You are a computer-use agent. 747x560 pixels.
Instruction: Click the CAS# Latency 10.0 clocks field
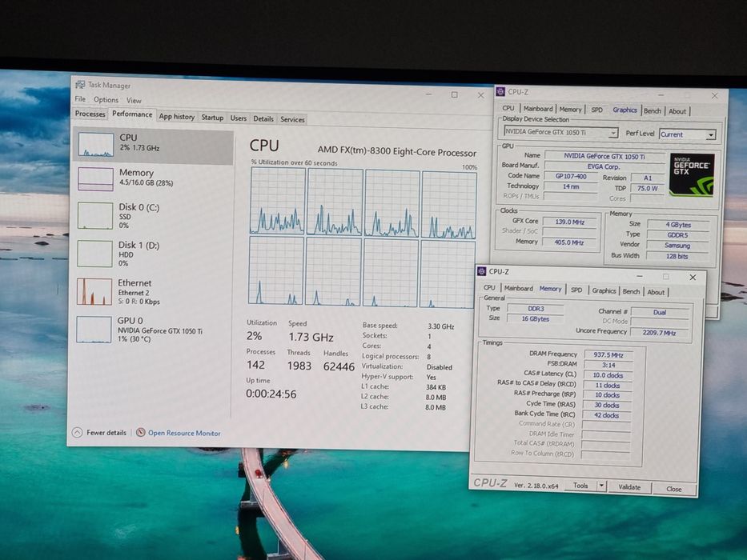pyautogui.click(x=608, y=375)
